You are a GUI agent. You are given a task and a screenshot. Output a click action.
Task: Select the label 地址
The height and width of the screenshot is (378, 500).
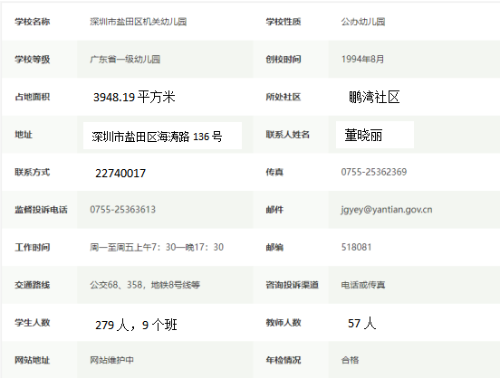(x=23, y=135)
